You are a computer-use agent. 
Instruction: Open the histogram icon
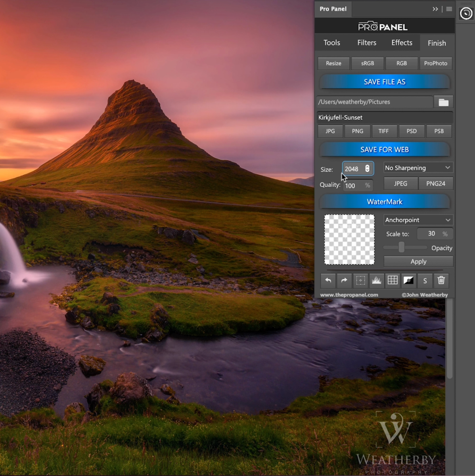(x=376, y=280)
